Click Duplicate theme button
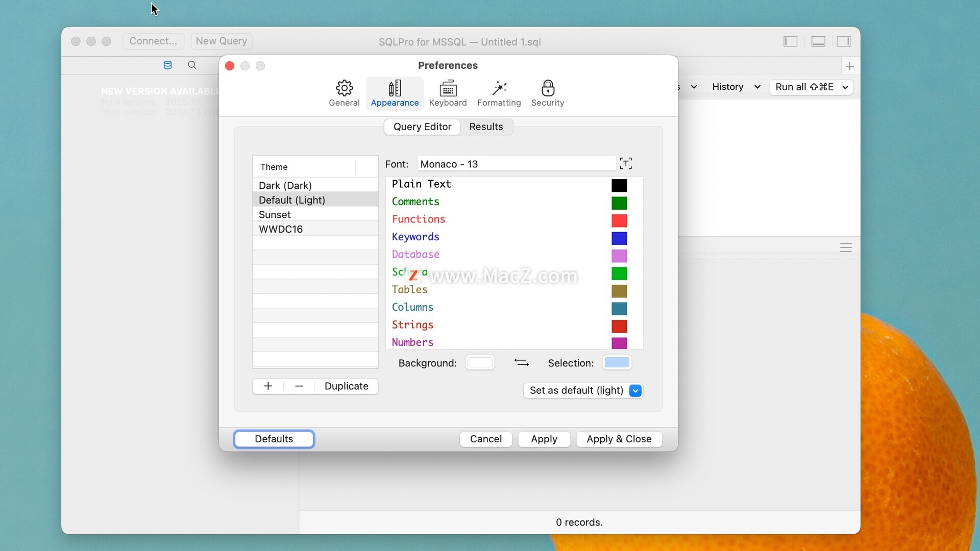This screenshot has width=980, height=551. [x=346, y=386]
